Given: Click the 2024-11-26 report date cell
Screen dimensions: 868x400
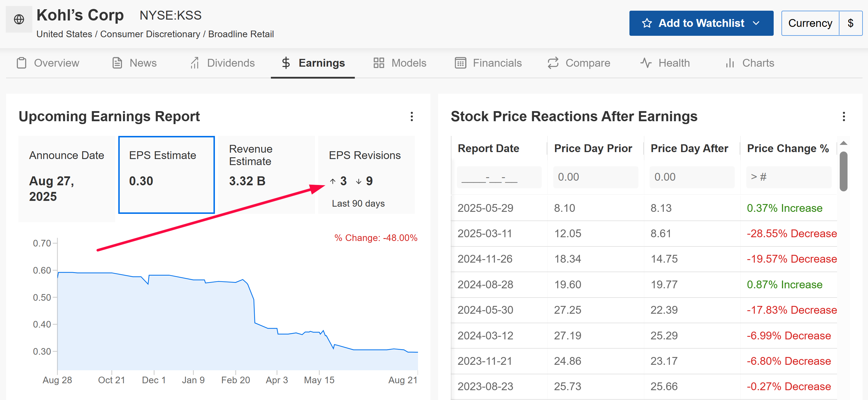Looking at the screenshot, I should (x=485, y=259).
